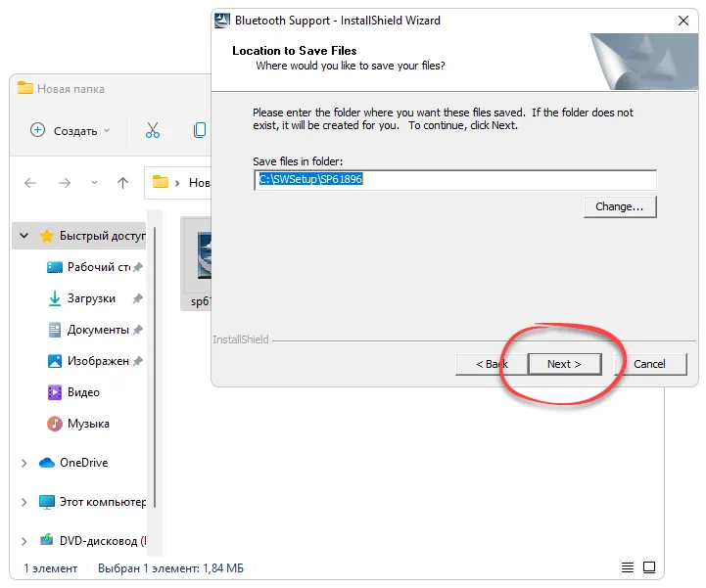Cancel the Bluetooth Support installer
The width and height of the screenshot is (706, 588).
pos(649,364)
